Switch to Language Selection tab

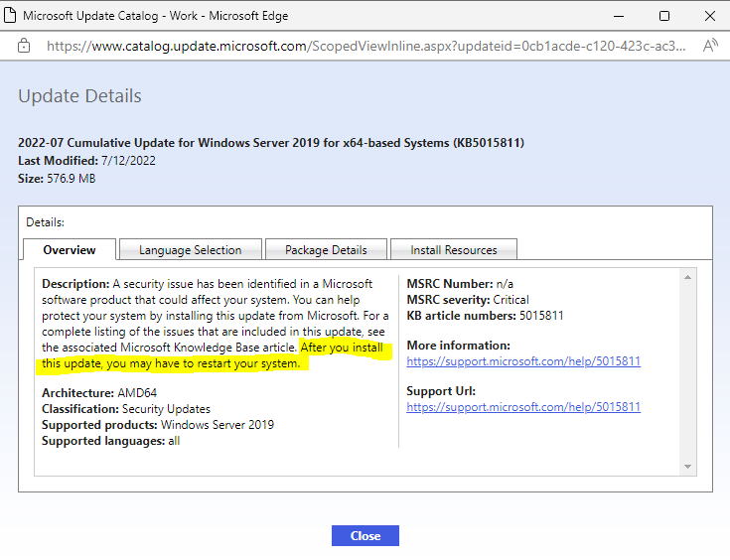191,250
